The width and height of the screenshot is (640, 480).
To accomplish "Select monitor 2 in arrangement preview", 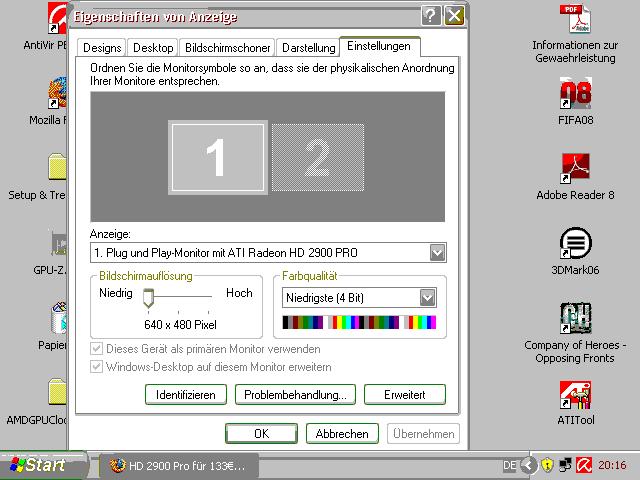I will 318,157.
